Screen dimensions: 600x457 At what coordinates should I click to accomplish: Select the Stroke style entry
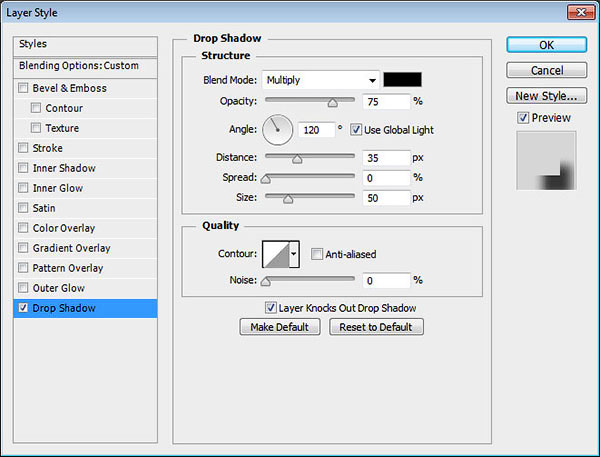85,148
